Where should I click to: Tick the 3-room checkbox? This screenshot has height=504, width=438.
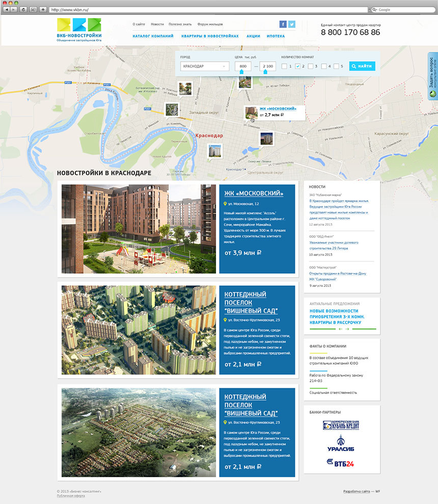[311, 66]
